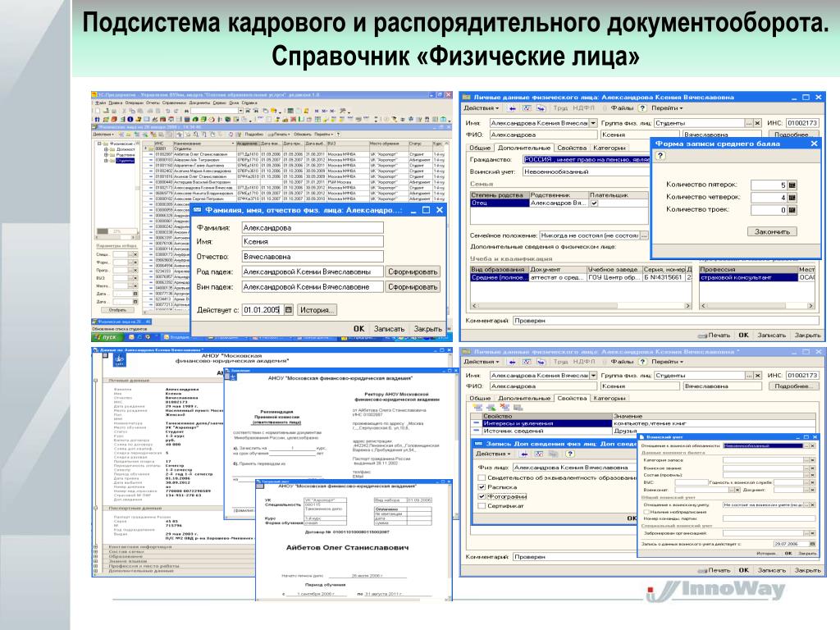The height and width of the screenshot is (630, 840).
Task: Click Записать in ФИО dialog
Action: 389,329
